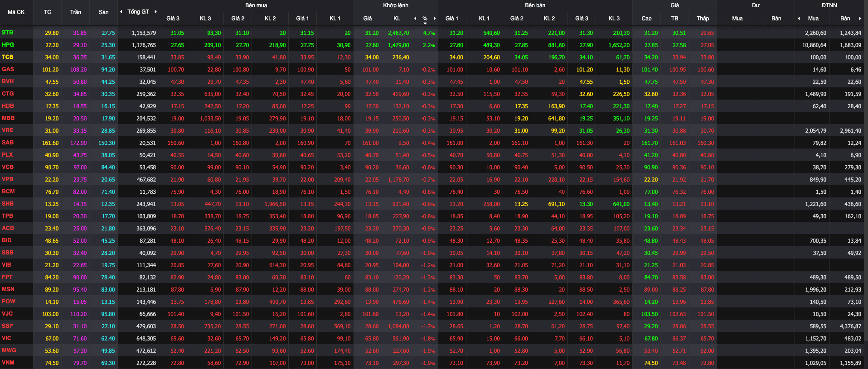Open GAS stock symbol
Image resolution: width=868 pixels, height=369 pixels.
coord(8,69)
